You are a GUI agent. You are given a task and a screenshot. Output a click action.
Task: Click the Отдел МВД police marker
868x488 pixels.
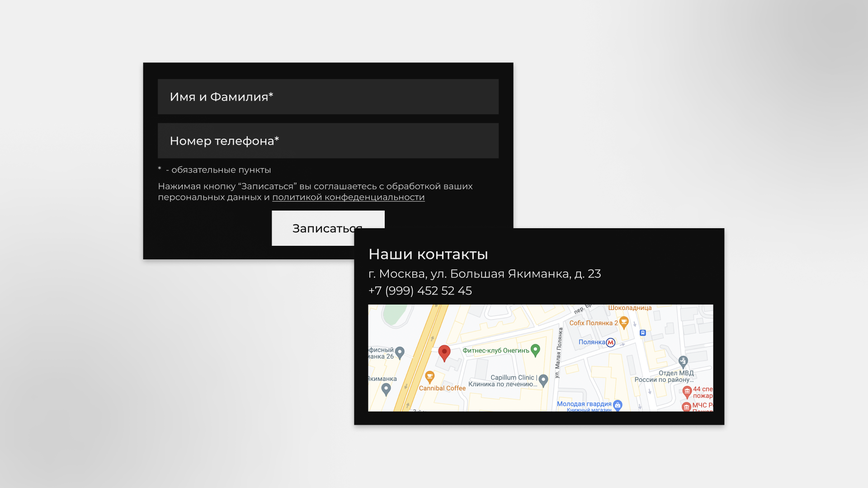(683, 361)
